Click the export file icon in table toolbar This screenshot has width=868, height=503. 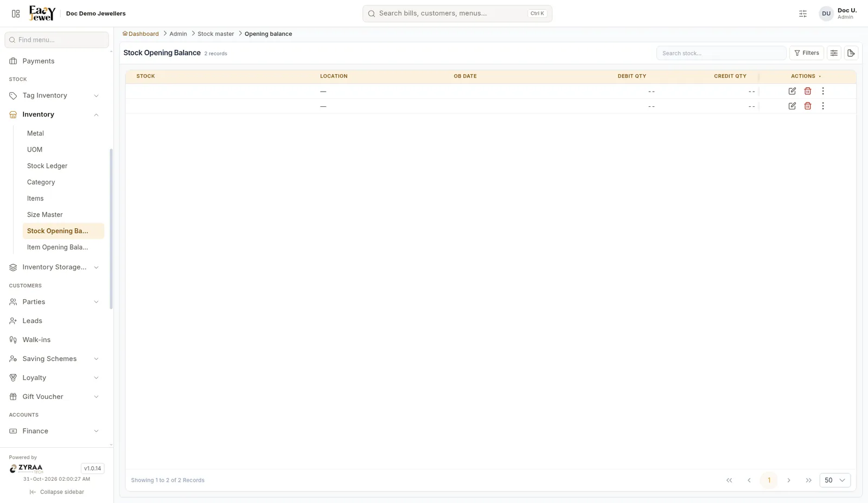851,53
